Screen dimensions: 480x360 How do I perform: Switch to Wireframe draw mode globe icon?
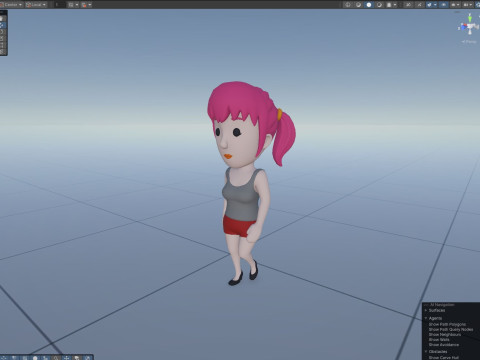(348, 5)
